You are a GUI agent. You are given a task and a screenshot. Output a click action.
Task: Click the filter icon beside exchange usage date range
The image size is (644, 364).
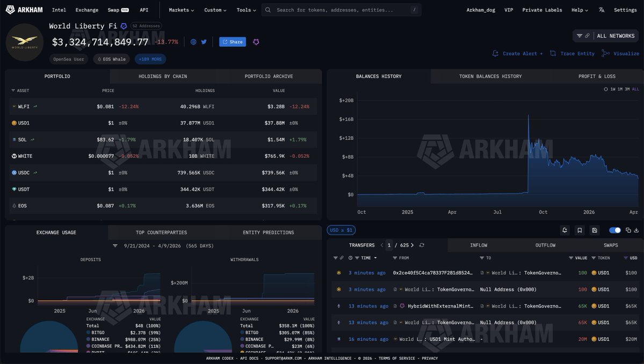(x=115, y=246)
